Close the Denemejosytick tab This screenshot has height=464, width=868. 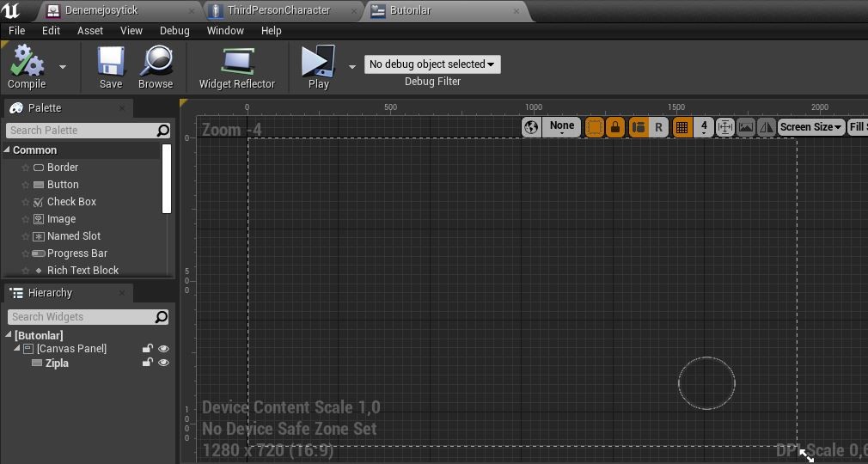[192, 10]
